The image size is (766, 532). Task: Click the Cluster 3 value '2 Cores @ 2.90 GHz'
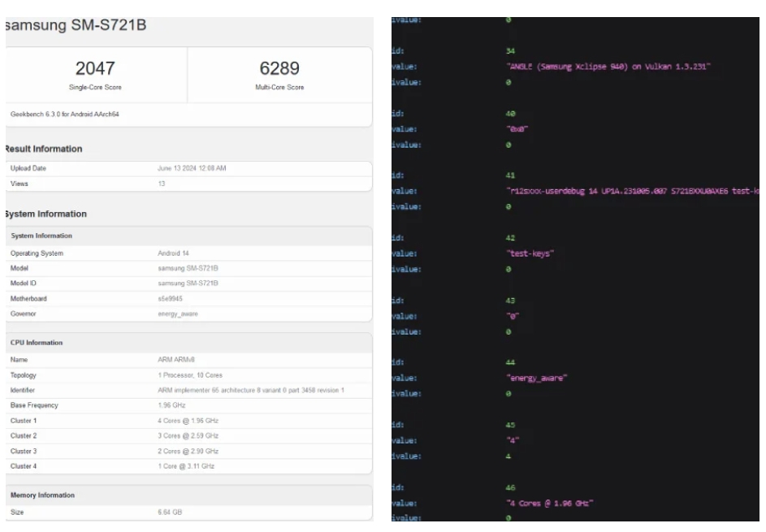click(188, 452)
